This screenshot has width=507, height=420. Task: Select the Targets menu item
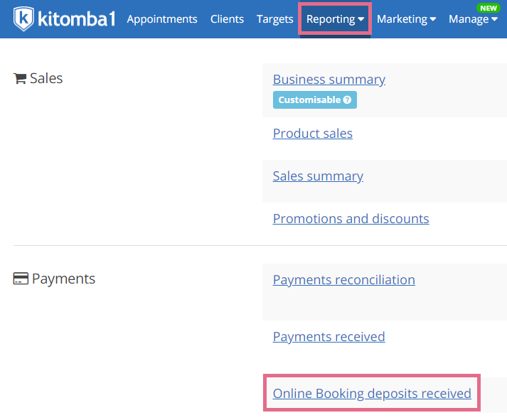point(275,19)
